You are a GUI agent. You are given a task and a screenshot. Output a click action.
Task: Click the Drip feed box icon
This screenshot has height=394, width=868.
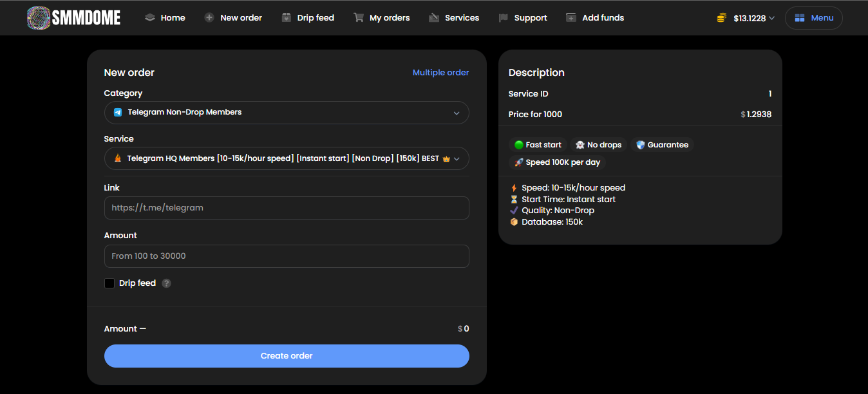(287, 18)
